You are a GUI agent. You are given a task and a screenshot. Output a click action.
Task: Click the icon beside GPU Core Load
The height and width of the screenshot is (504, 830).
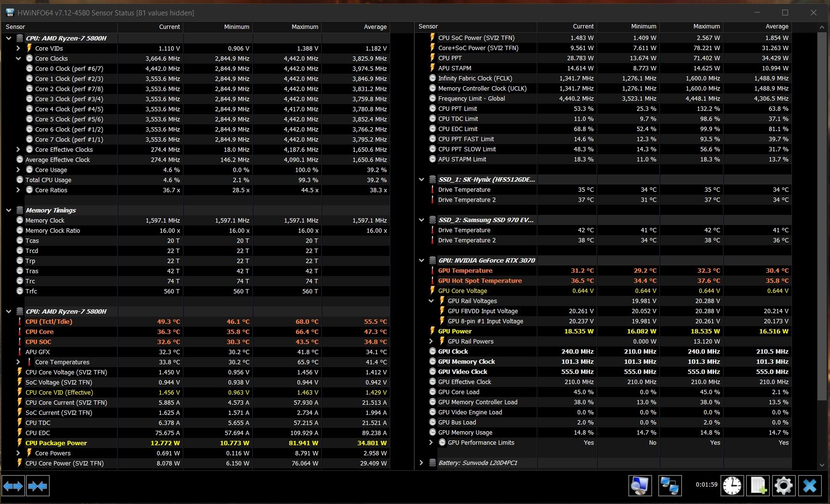(433, 392)
